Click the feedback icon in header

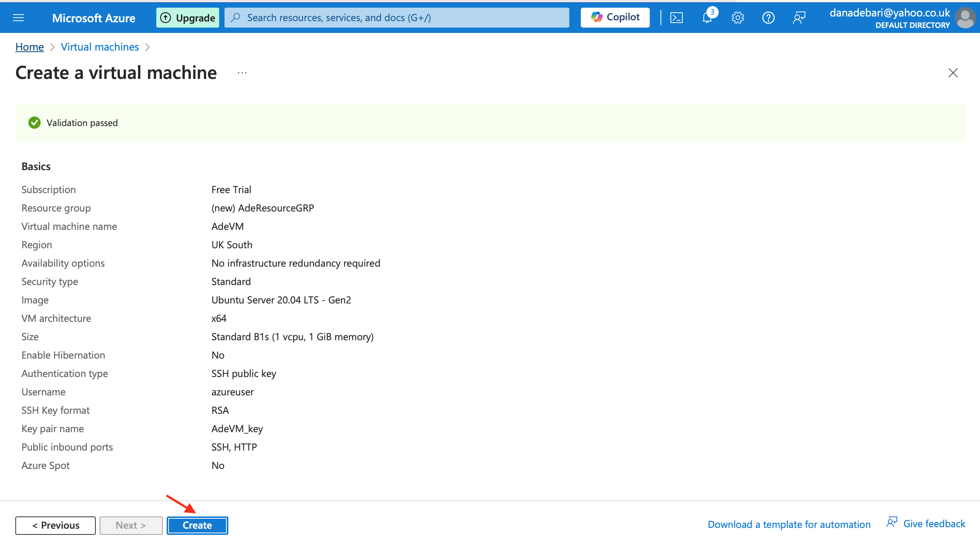pos(799,18)
